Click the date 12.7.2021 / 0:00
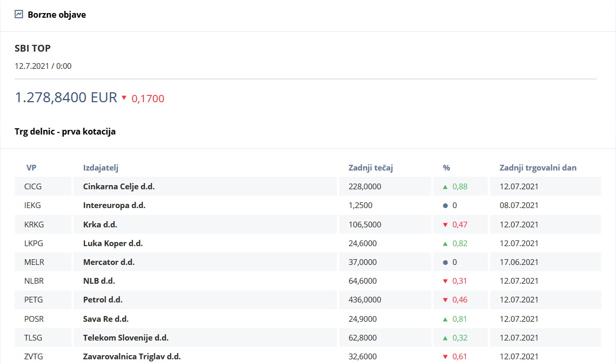 (43, 66)
